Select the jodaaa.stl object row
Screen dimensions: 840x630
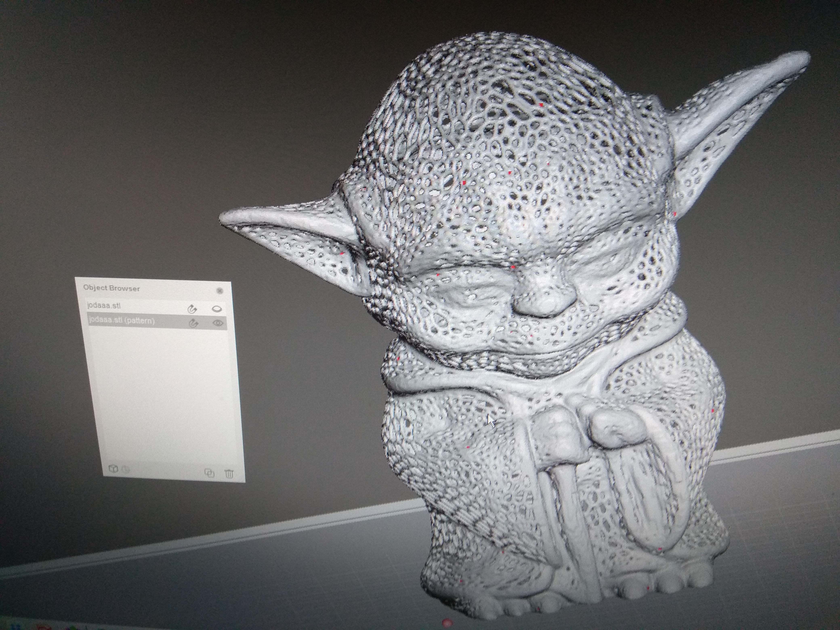[156, 307]
